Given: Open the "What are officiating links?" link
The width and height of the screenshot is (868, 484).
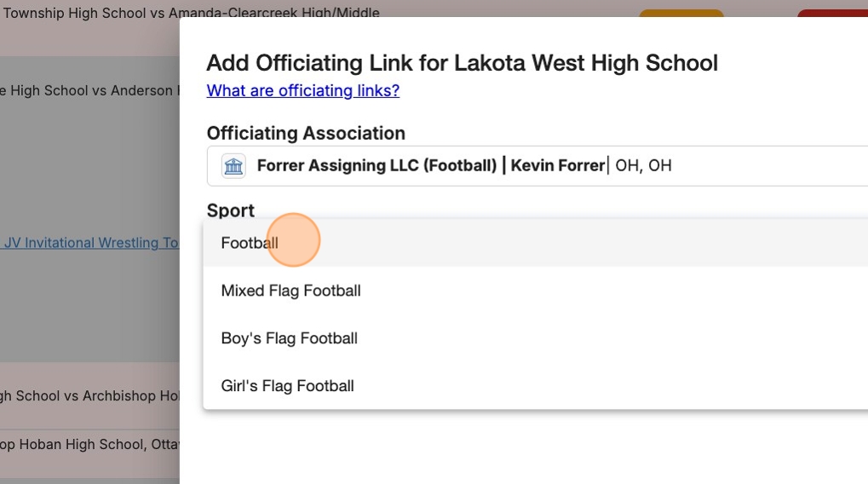Looking at the screenshot, I should coord(302,90).
